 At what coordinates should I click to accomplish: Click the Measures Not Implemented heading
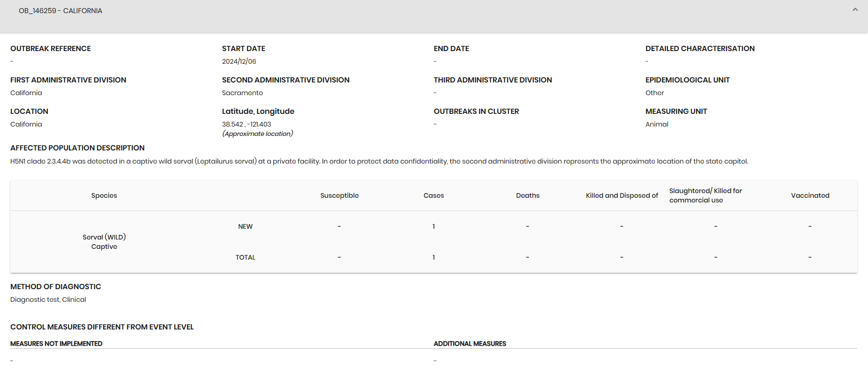[x=56, y=344]
